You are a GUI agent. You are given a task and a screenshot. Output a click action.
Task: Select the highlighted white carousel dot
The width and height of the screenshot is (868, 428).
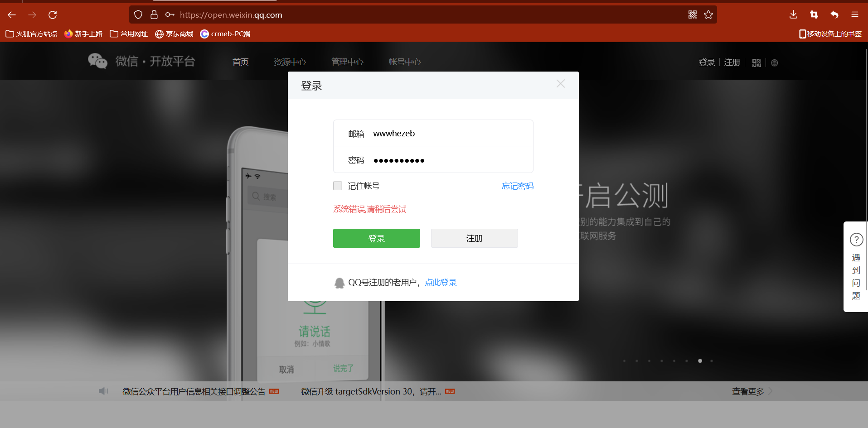coord(700,361)
